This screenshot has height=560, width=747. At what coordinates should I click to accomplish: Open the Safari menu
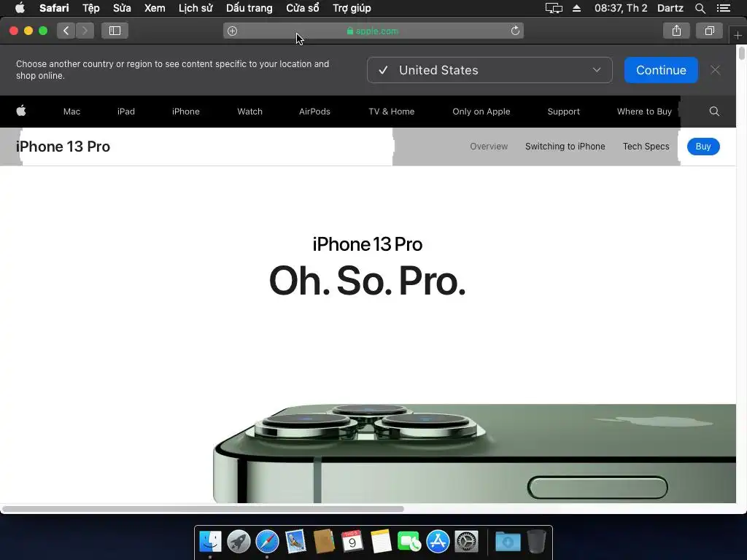(x=54, y=8)
